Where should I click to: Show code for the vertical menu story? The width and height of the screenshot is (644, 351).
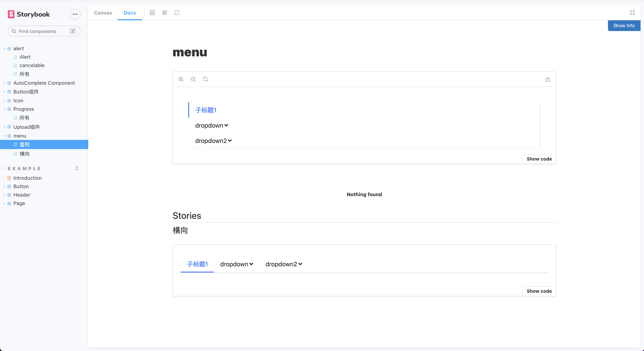point(539,159)
